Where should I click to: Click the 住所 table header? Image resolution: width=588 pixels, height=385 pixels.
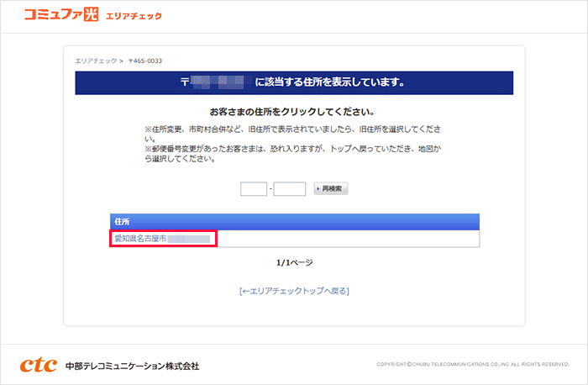click(x=122, y=220)
